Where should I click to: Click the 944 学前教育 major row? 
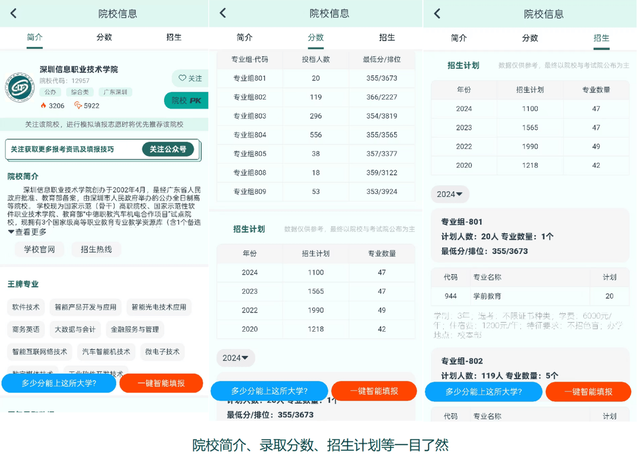coord(530,296)
